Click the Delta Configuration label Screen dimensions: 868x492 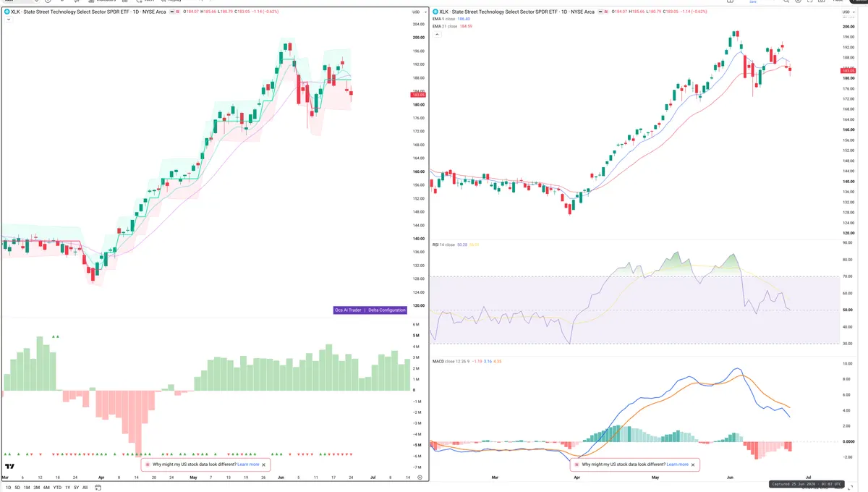(x=386, y=310)
